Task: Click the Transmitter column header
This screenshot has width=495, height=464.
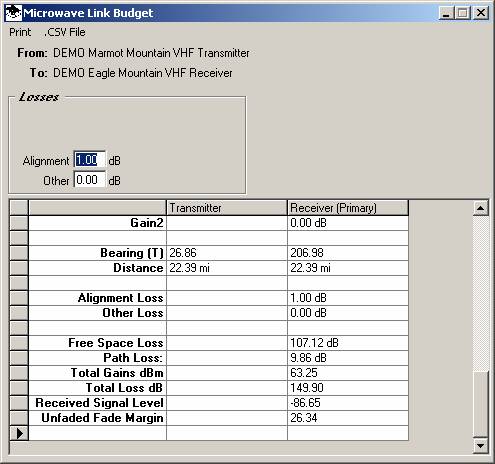Action: click(x=227, y=208)
